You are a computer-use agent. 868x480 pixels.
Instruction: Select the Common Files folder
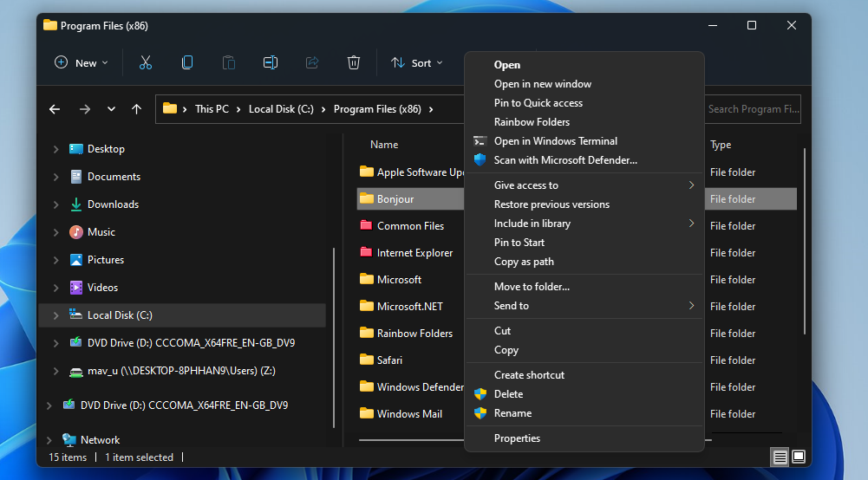tap(410, 226)
